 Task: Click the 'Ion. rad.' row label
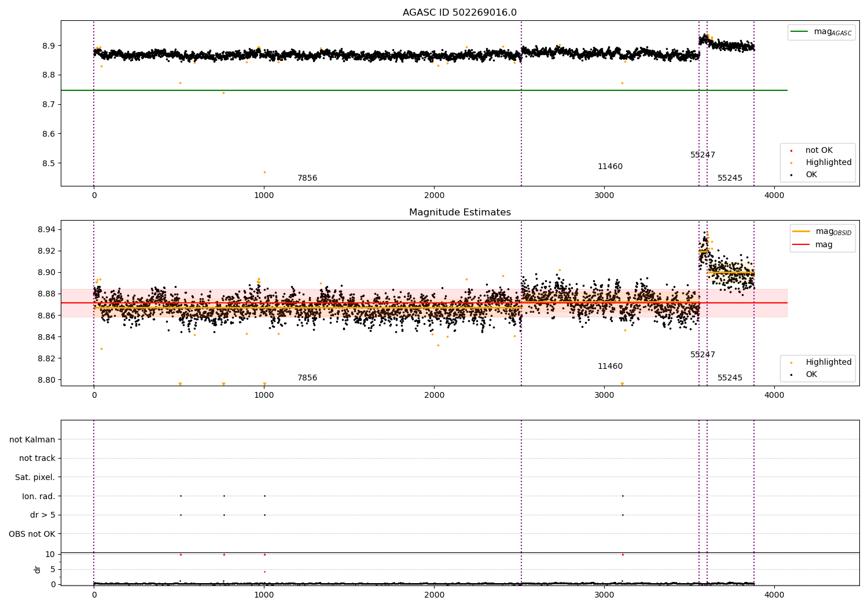click(39, 496)
